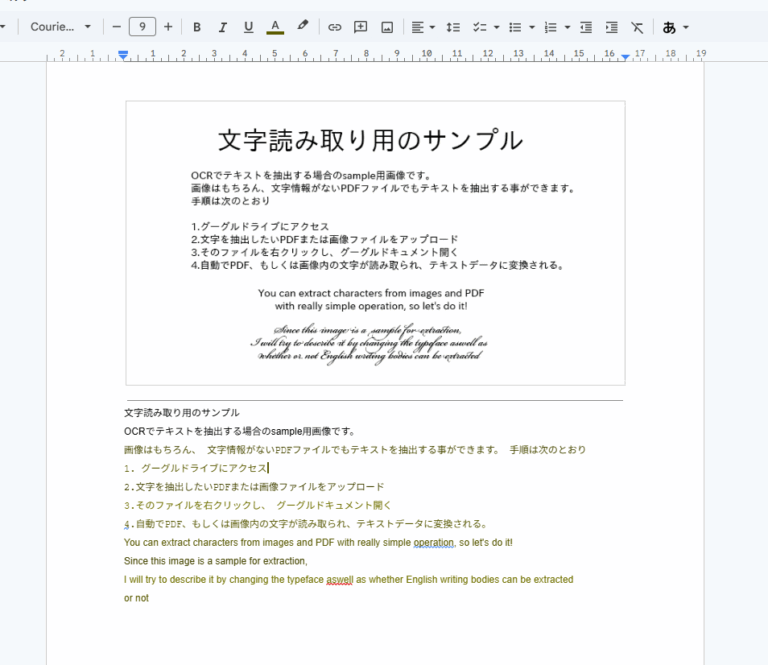Click the numbered list icon
This screenshot has width=768, height=665.
[x=551, y=27]
